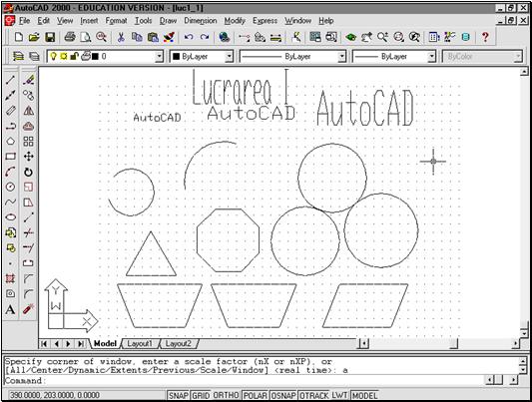Select the Rotate modify tool
The image size is (532, 402).
pos(29,172)
